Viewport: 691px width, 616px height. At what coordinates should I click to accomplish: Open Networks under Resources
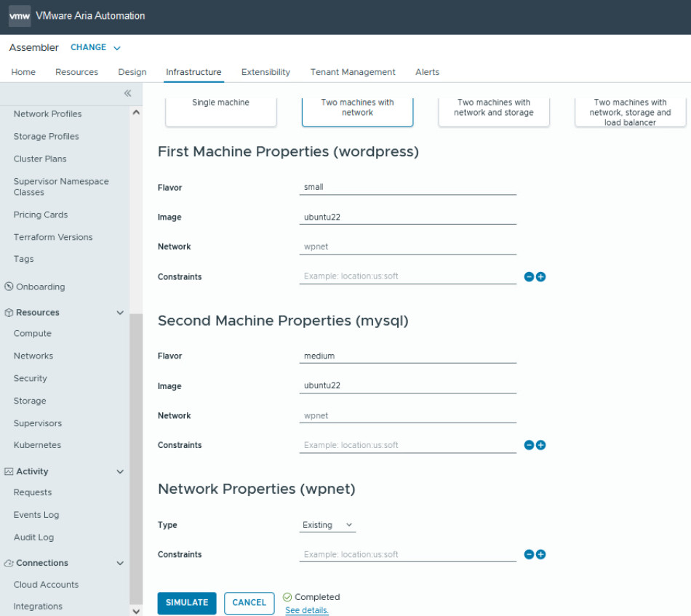pos(33,356)
